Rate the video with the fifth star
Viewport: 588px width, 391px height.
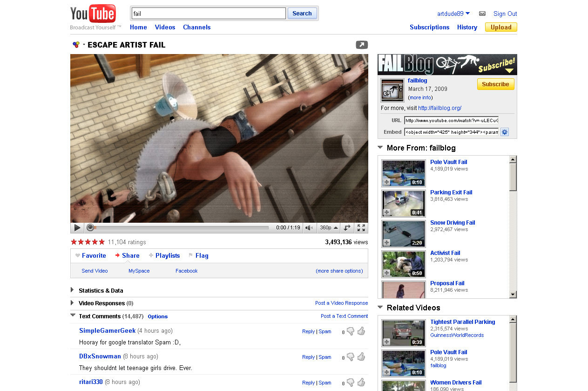point(102,242)
